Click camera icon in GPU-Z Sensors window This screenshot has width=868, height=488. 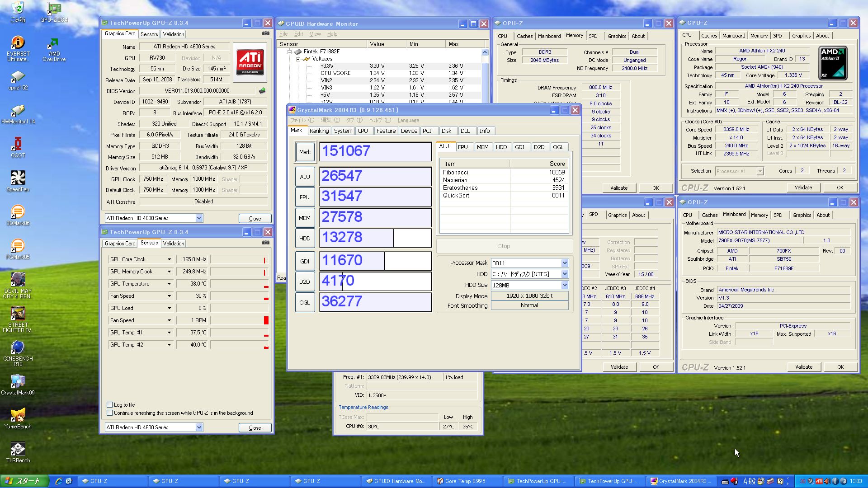coord(266,243)
